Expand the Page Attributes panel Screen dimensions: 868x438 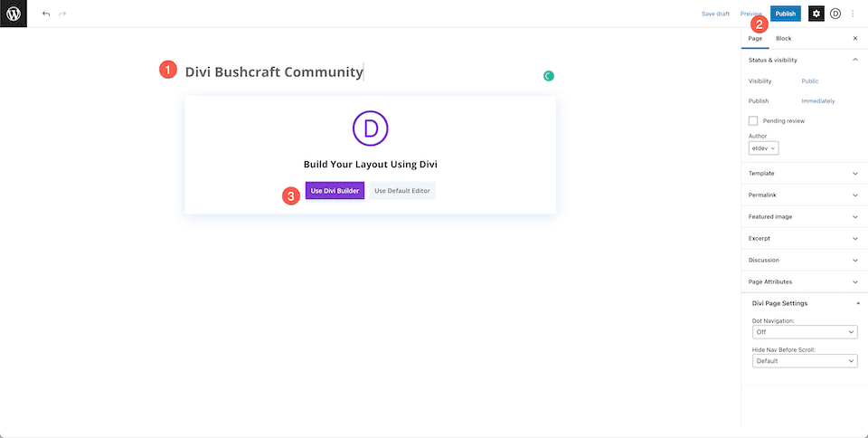click(804, 281)
